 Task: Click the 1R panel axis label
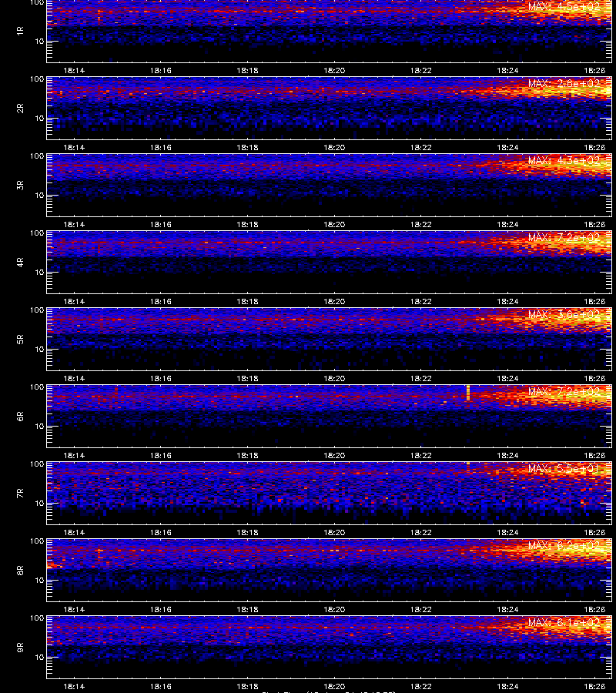coord(20,31)
